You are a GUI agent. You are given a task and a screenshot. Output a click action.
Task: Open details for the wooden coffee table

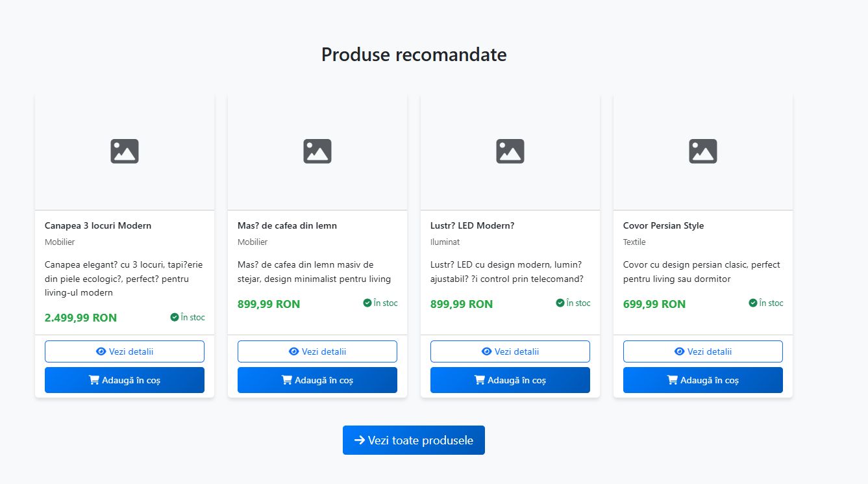point(317,351)
